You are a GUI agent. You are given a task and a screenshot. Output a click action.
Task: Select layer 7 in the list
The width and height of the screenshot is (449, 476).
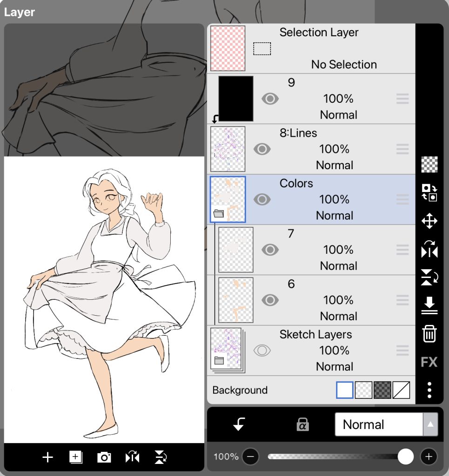(x=335, y=250)
